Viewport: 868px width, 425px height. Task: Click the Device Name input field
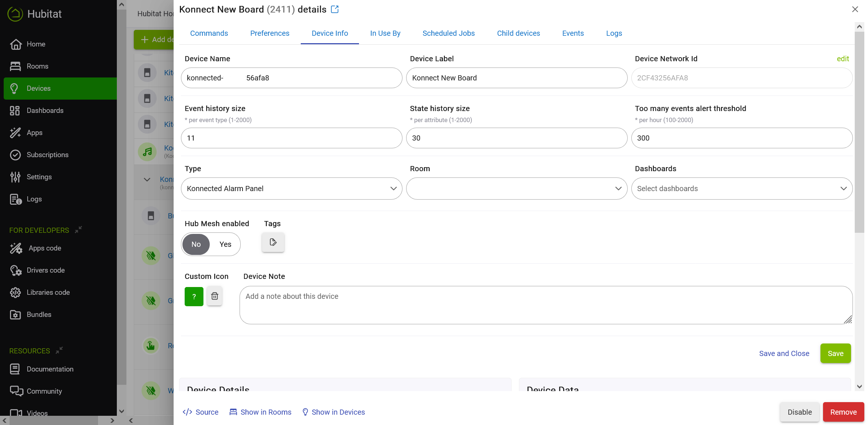[292, 78]
